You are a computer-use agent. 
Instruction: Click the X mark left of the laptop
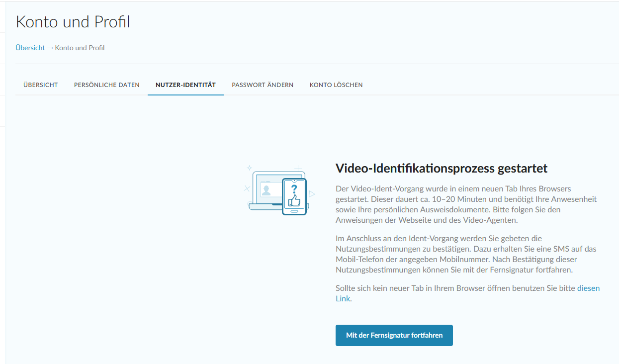coord(247,188)
